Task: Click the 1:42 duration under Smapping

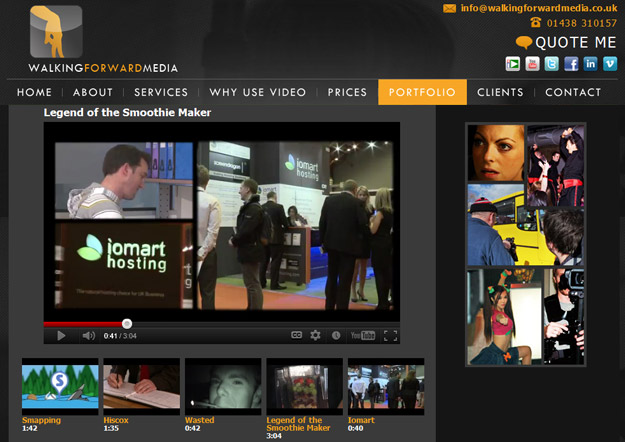Action: click(30, 428)
